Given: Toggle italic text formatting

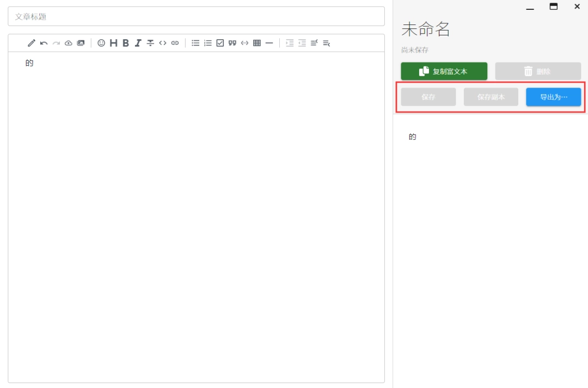Looking at the screenshot, I should pyautogui.click(x=138, y=43).
